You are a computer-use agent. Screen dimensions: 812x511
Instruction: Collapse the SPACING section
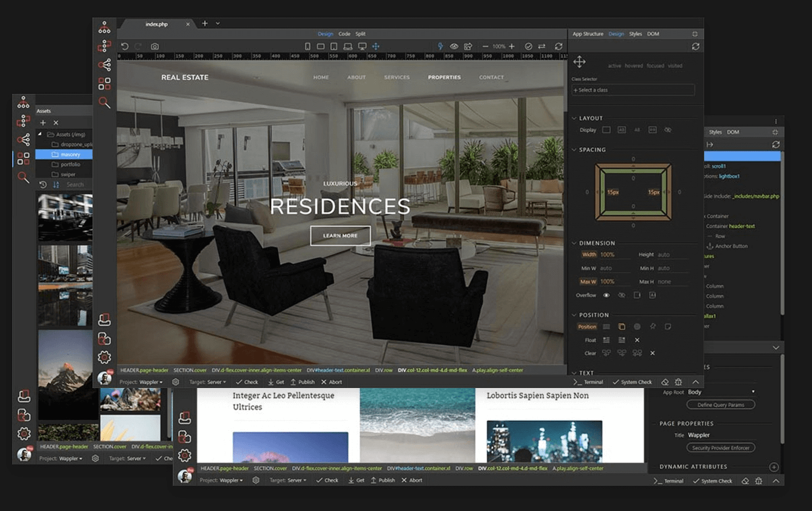tap(574, 149)
